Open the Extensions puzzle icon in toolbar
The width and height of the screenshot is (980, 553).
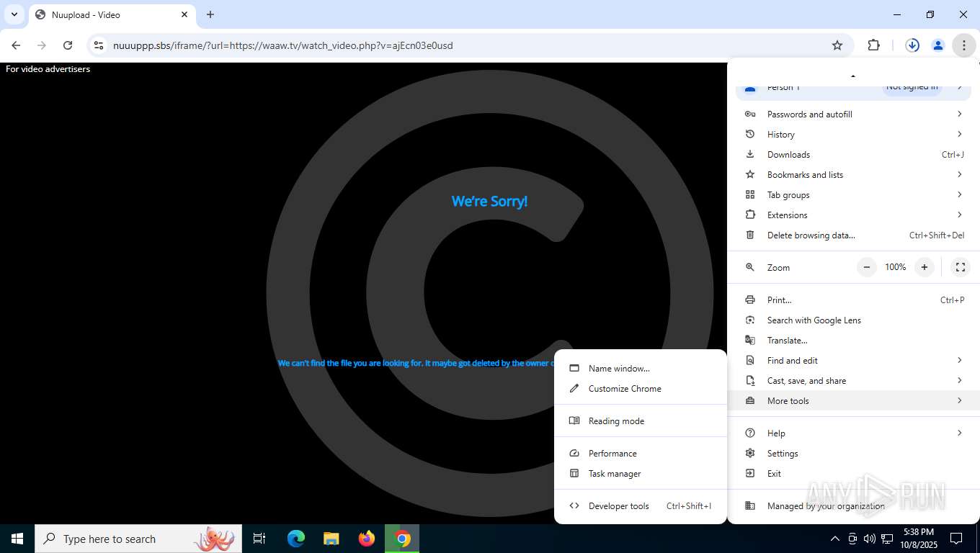coord(873,45)
